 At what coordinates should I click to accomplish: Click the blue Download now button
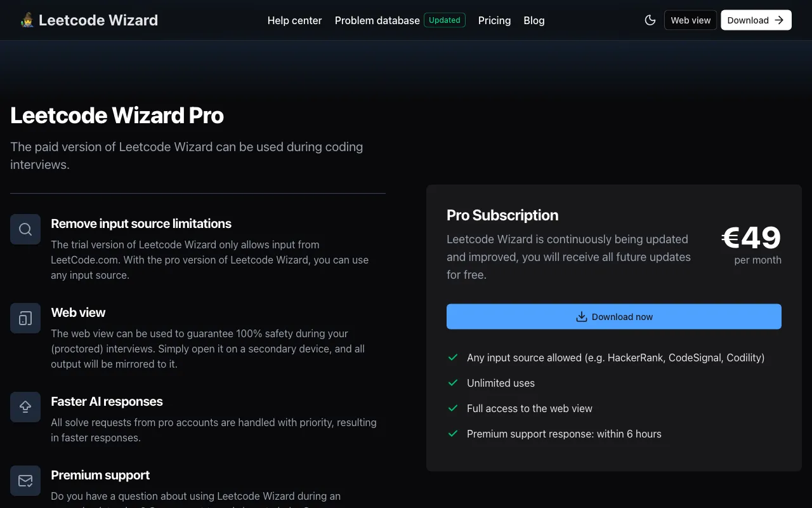pyautogui.click(x=614, y=317)
